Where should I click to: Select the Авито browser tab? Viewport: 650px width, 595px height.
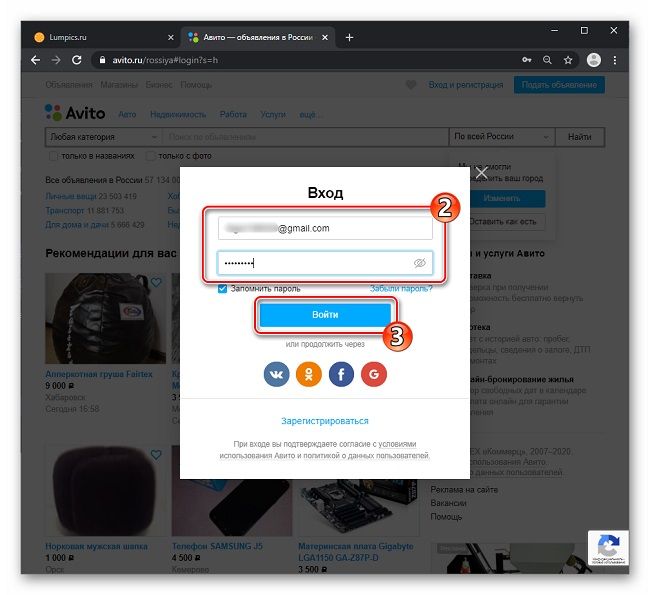(x=257, y=37)
